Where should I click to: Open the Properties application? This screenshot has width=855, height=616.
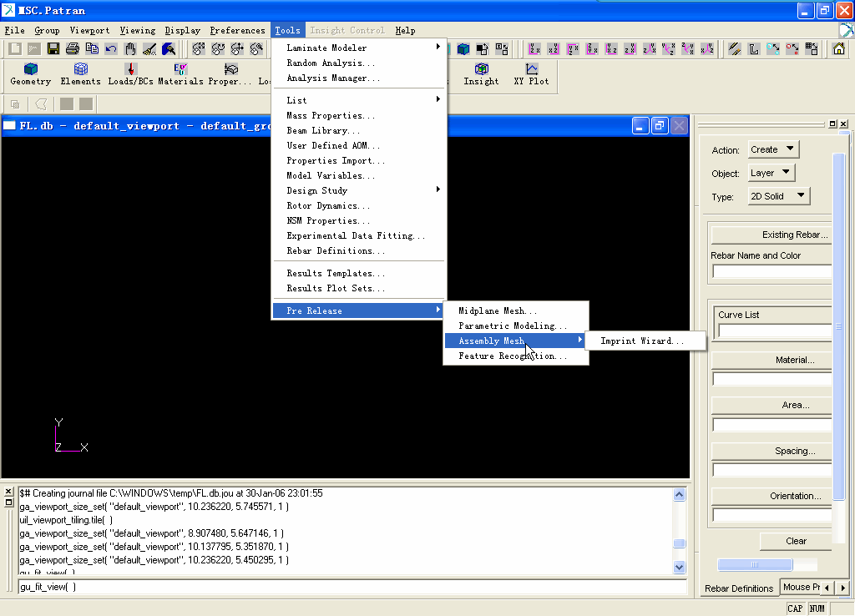[230, 74]
